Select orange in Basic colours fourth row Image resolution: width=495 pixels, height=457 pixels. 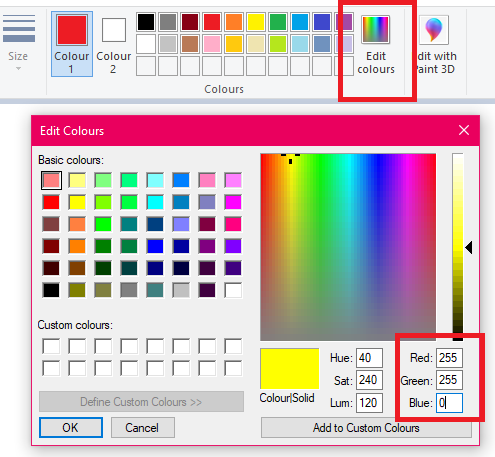pos(77,246)
